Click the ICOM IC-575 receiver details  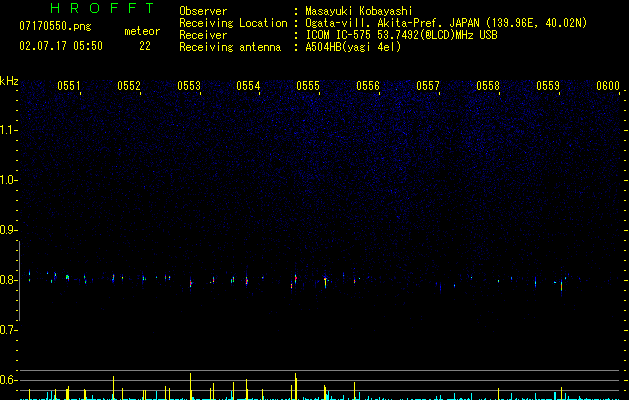[x=401, y=35]
